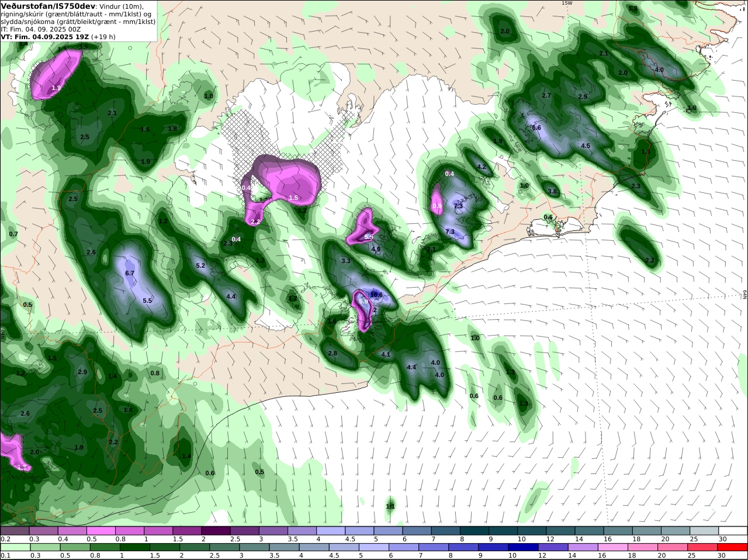Click the '15W' longitude label

point(566,3)
